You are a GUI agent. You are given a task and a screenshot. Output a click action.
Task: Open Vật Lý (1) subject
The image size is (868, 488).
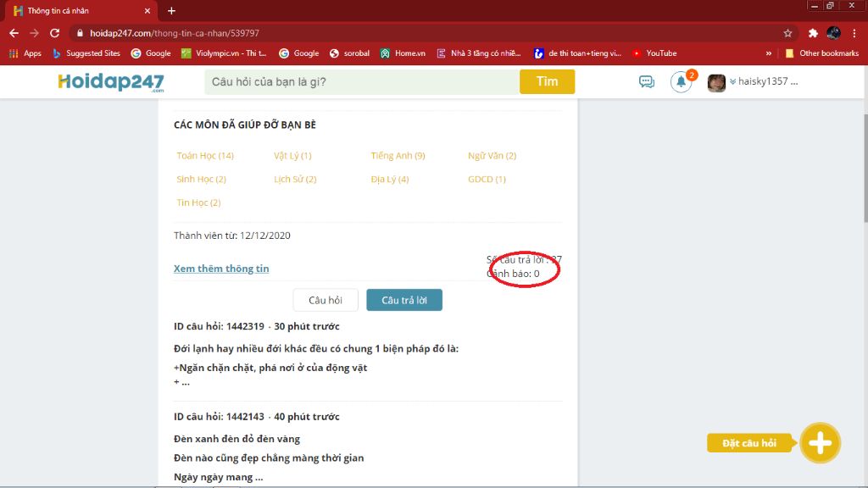pyautogui.click(x=292, y=156)
